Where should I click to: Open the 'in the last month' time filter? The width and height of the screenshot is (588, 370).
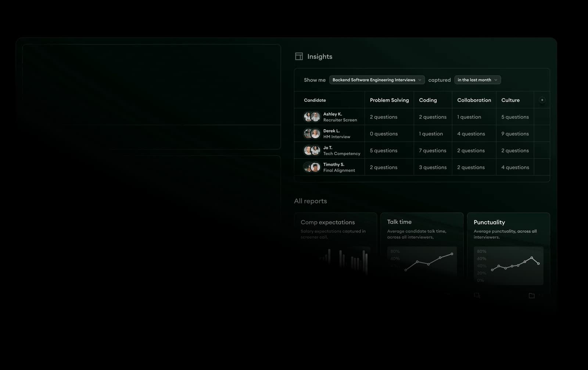tap(477, 80)
